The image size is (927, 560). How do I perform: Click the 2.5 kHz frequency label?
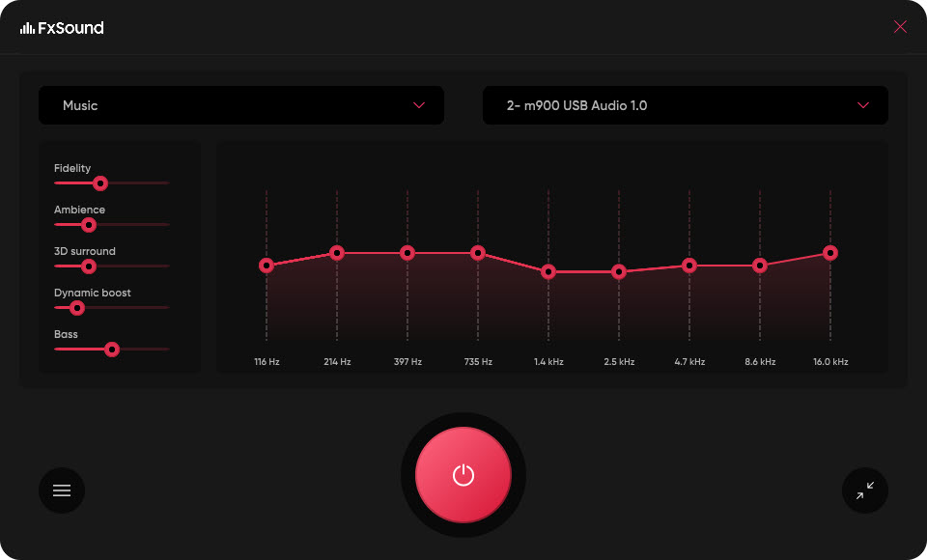tap(619, 361)
